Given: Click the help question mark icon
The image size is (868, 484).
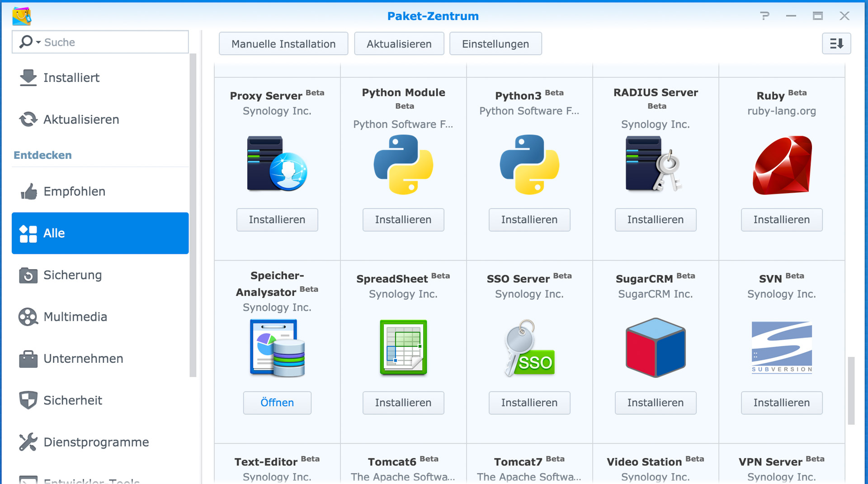Looking at the screenshot, I should pyautogui.click(x=764, y=16).
